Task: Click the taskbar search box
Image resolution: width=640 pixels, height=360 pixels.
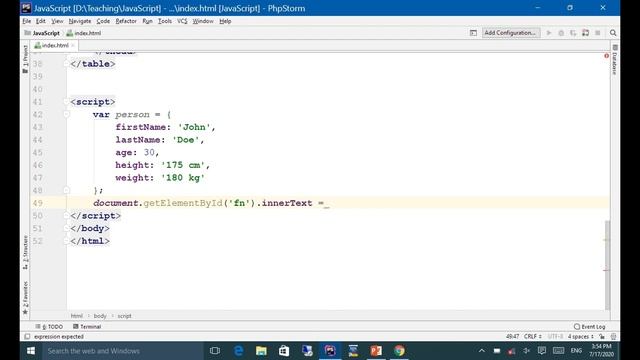Action: tap(122, 351)
